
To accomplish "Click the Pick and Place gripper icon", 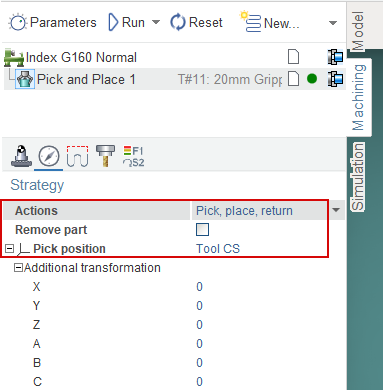I will tap(25, 79).
